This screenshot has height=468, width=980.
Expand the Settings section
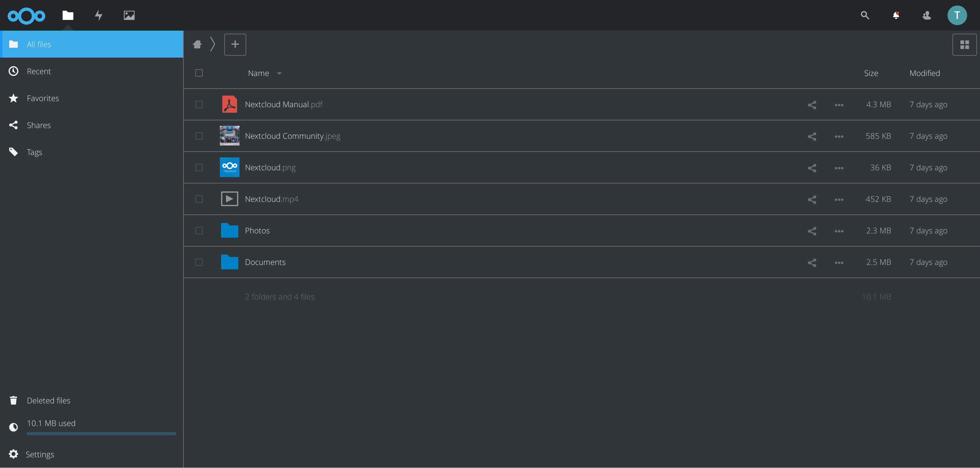pos(92,454)
